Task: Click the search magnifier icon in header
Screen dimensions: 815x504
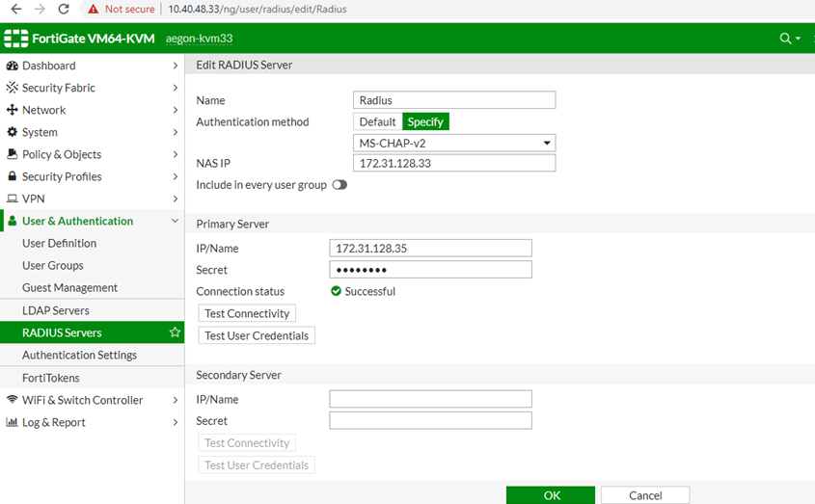Action: click(x=786, y=39)
